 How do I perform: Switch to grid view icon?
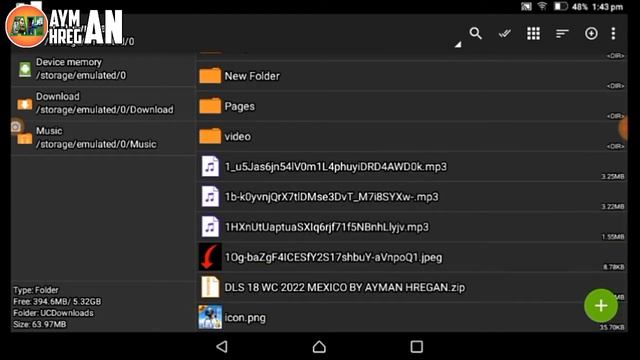click(x=533, y=33)
